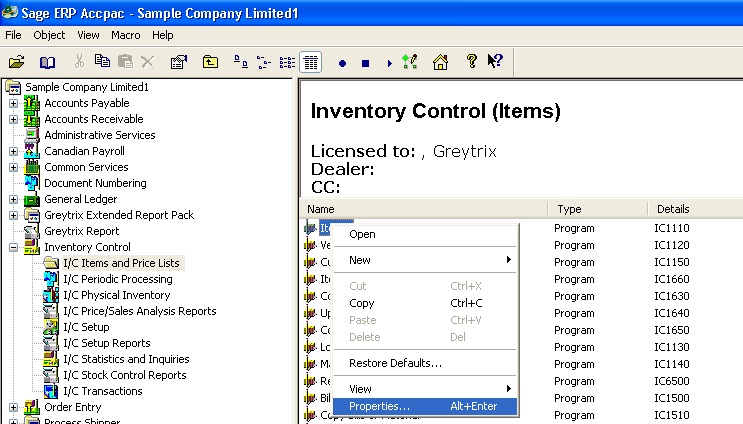Screen dimensions: 743x424
Task: Select I/C Items and Price Lists
Action: point(121,263)
